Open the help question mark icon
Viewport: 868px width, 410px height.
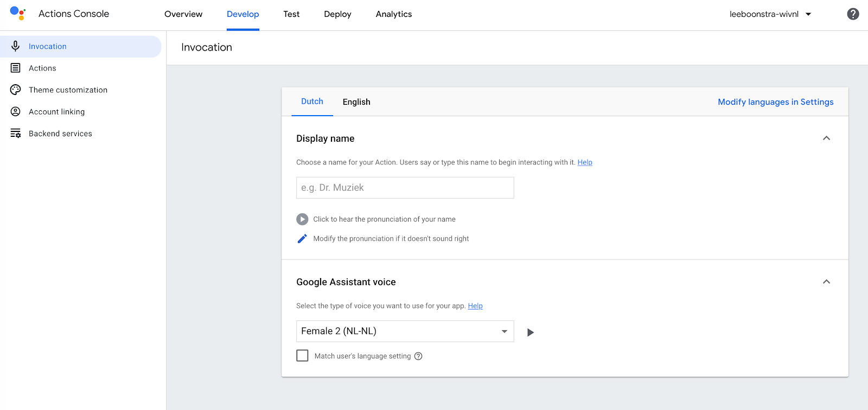(853, 14)
